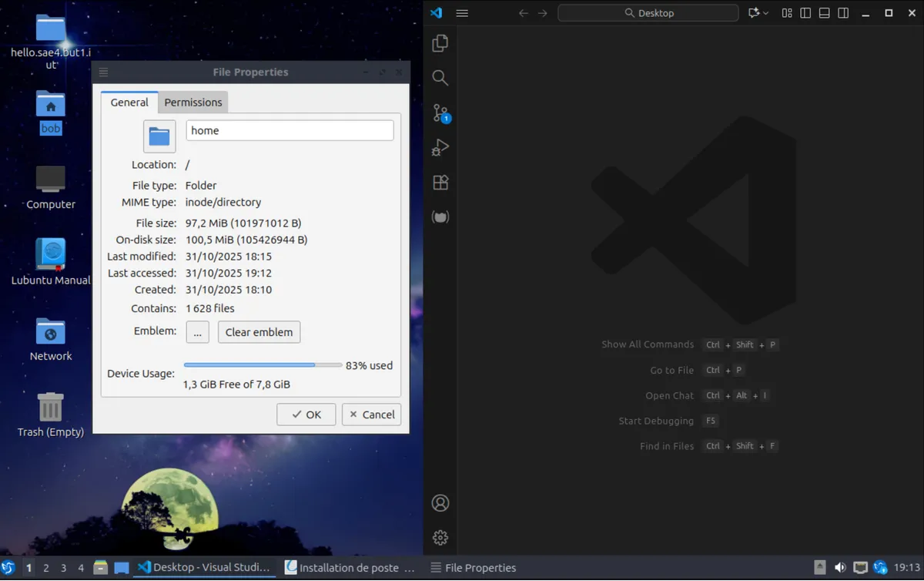Open the Manage gear in VS Code
The image size is (924, 581).
pyautogui.click(x=440, y=537)
